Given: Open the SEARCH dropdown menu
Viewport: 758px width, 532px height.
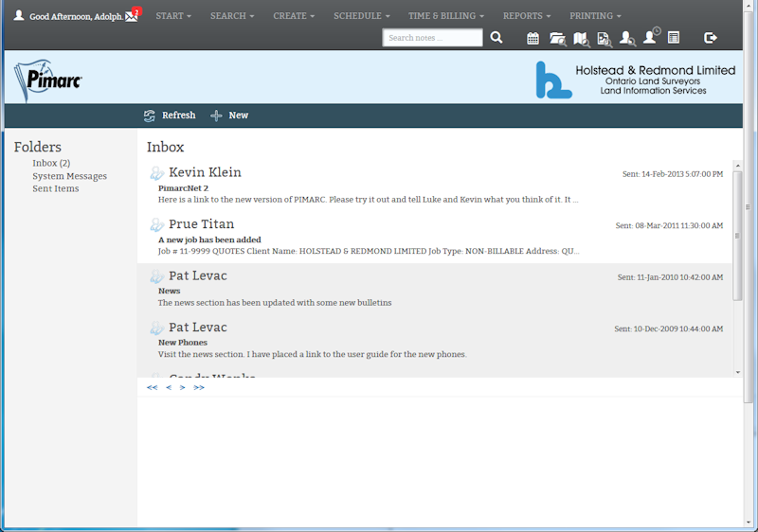Looking at the screenshot, I should (x=232, y=16).
